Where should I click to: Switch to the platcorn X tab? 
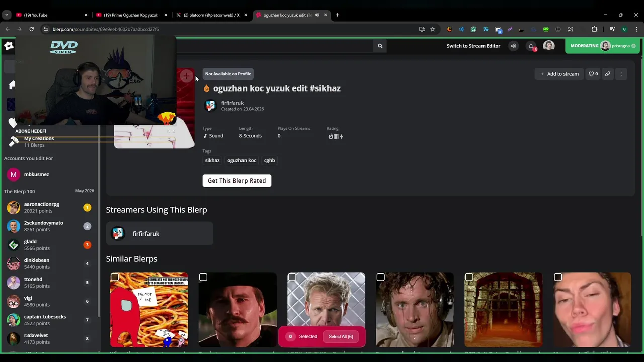(211, 15)
